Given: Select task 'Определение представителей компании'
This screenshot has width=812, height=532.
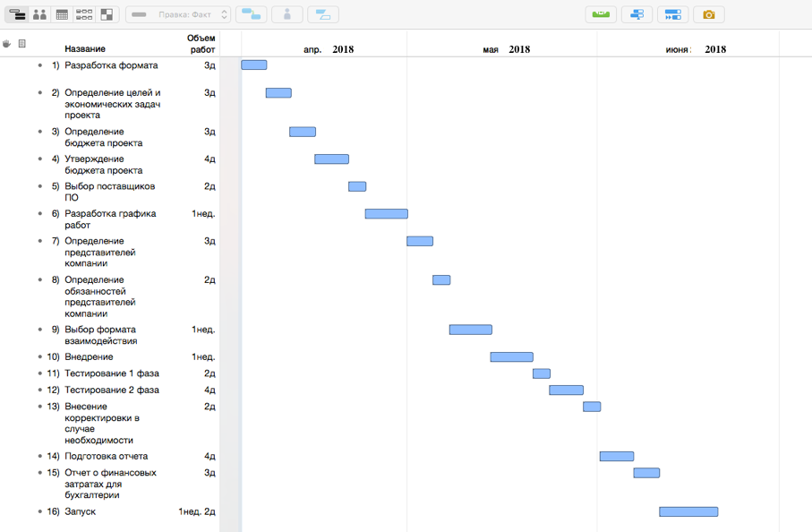Looking at the screenshot, I should tap(100, 252).
